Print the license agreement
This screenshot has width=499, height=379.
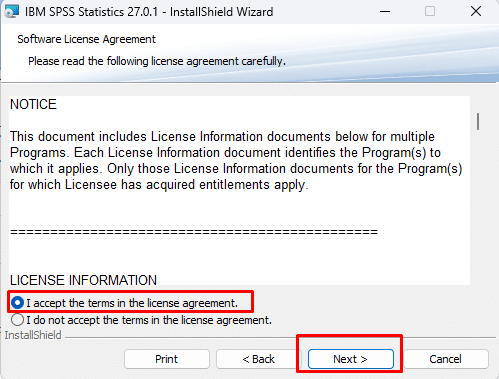point(167,359)
